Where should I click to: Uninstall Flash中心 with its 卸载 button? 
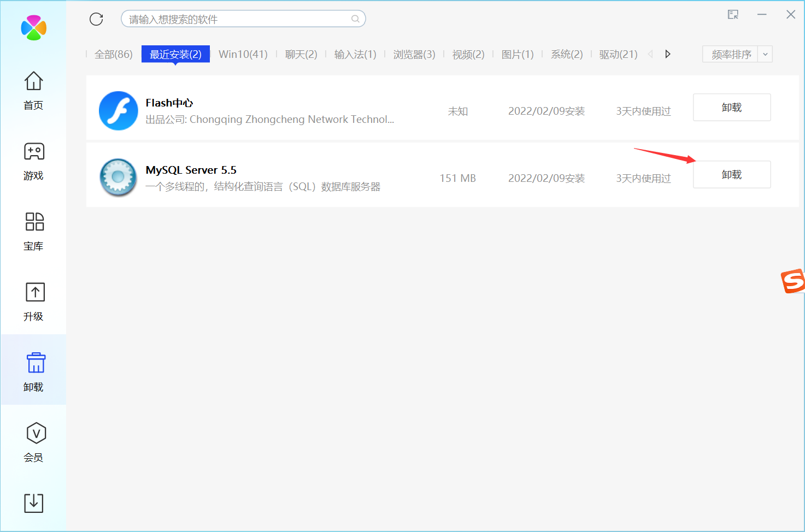point(732,108)
